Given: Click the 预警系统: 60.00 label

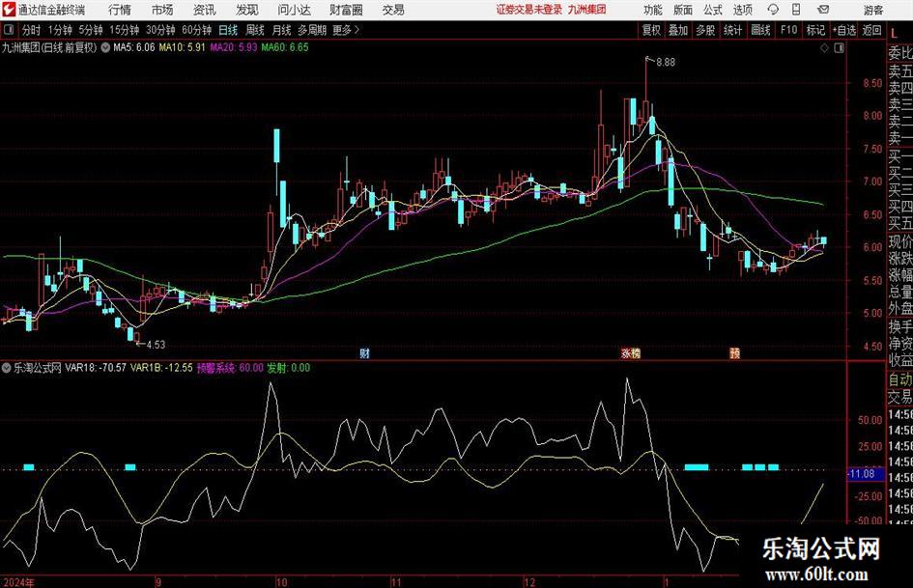Looking at the screenshot, I should coord(230,368).
